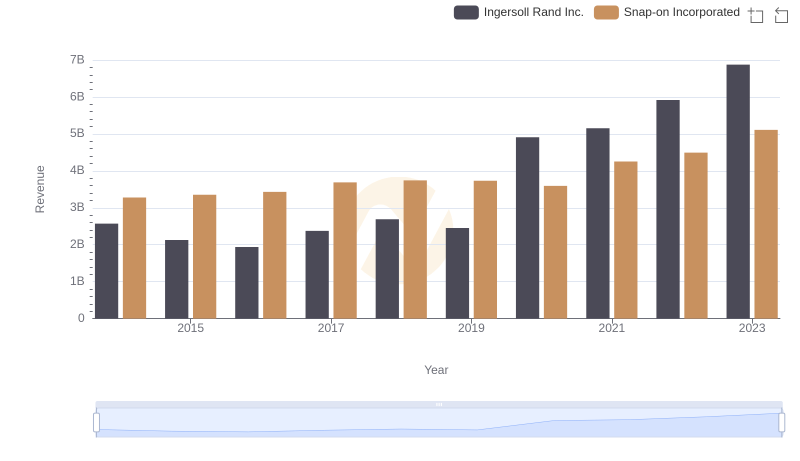Click Ingersoll Rand 2019 bar
The image size is (800, 461).
[457, 273]
